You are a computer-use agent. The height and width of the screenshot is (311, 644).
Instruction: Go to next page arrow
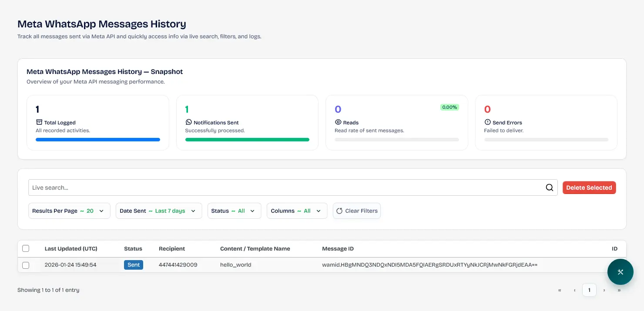(604, 290)
